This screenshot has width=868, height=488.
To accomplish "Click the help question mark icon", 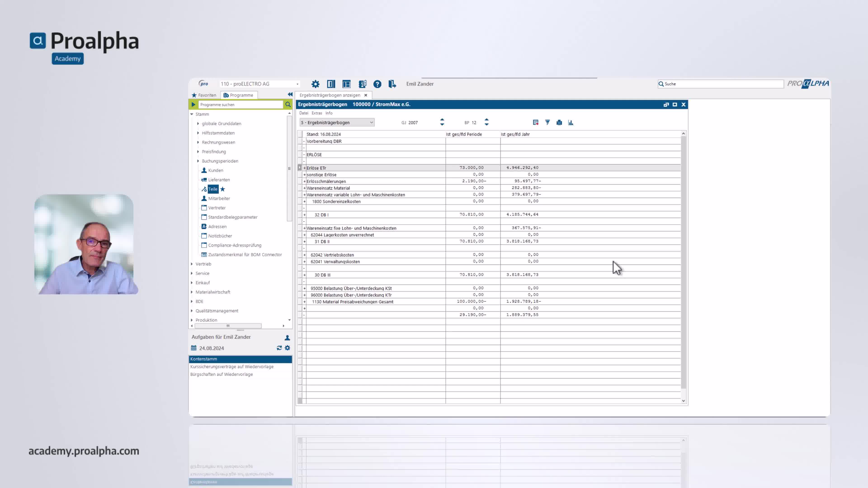I will coord(377,84).
